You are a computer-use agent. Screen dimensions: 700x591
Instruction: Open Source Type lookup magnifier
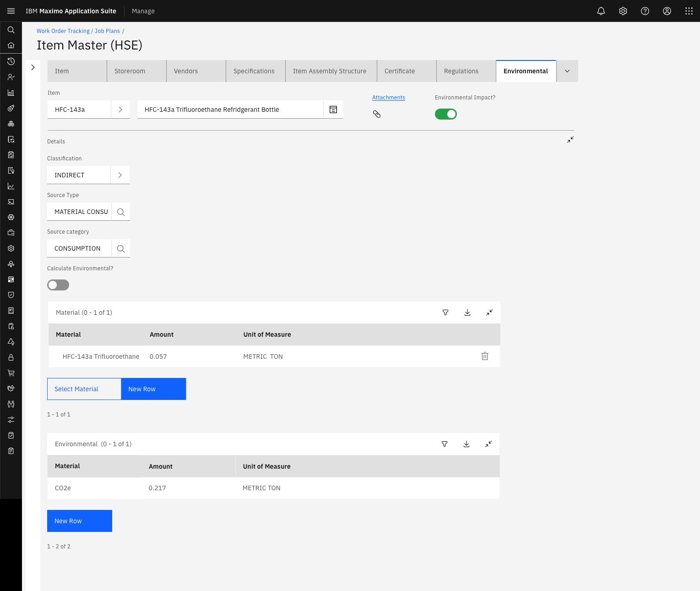[121, 212]
